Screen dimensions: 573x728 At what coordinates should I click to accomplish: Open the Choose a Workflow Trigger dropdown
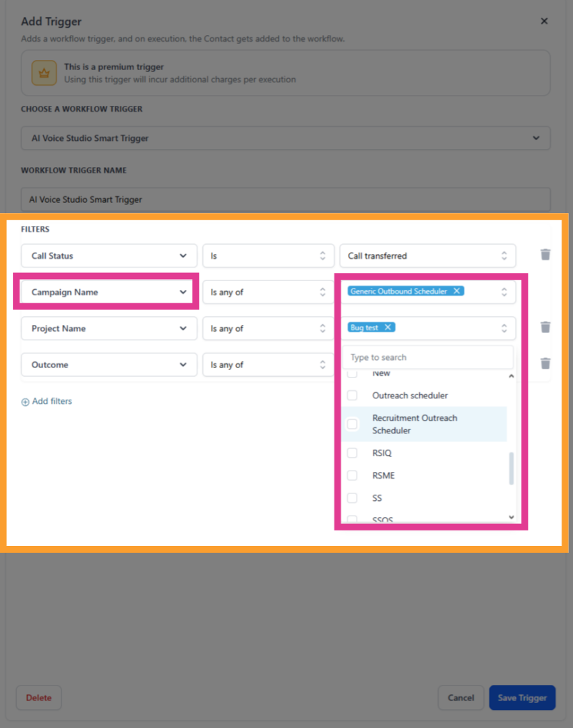(286, 138)
